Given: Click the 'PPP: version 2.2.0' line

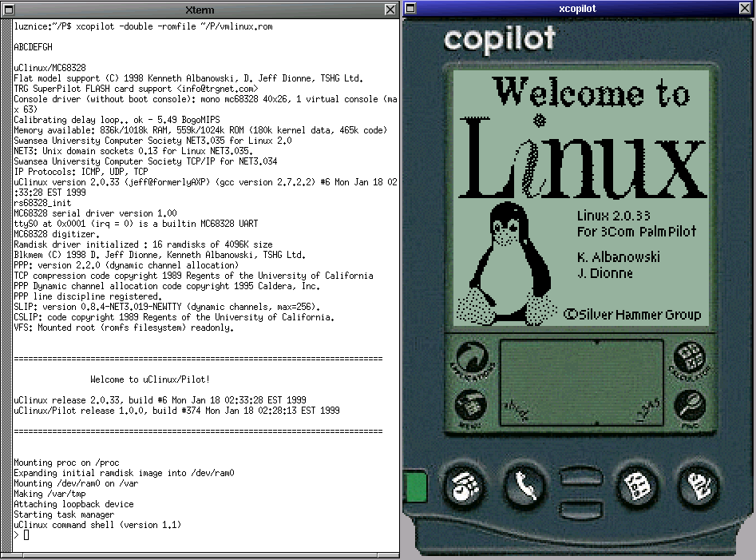Looking at the screenshot, I should 126,265.
